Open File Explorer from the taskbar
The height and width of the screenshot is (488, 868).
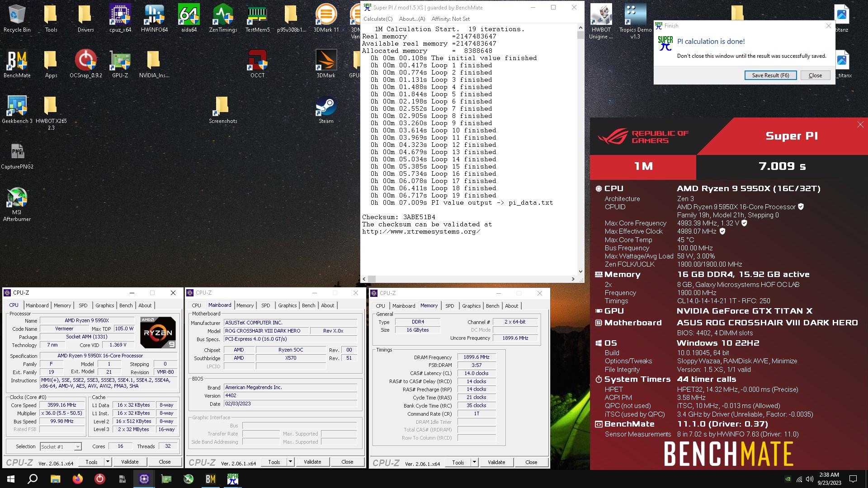pos(56,479)
